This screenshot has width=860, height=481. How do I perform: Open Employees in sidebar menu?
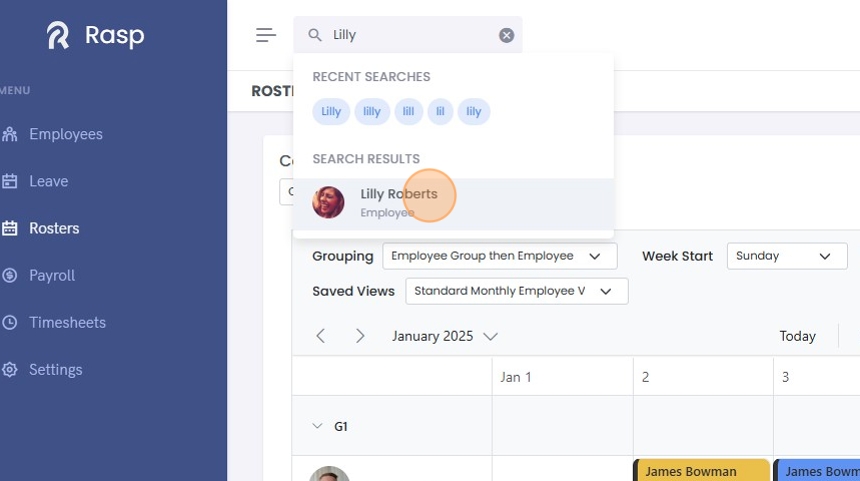66,134
